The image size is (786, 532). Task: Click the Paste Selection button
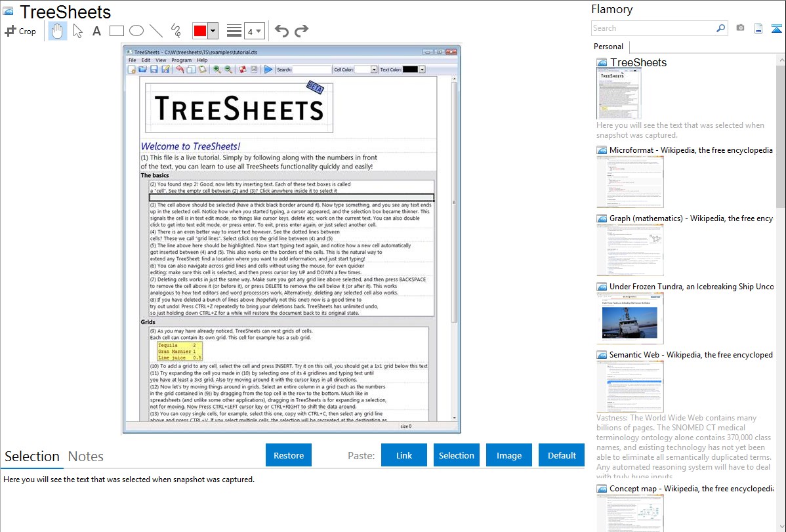457,455
